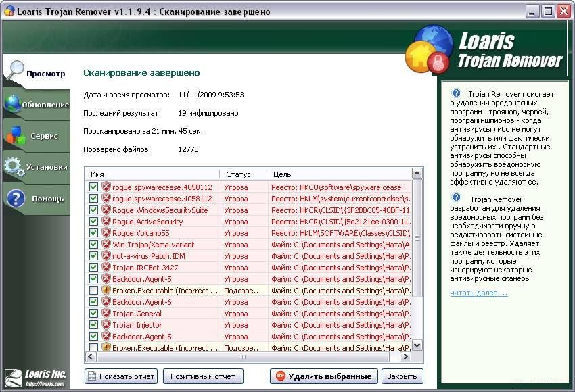Open the http://loaris.com link at bottom left
The width and height of the screenshot is (575, 392).
[45, 384]
